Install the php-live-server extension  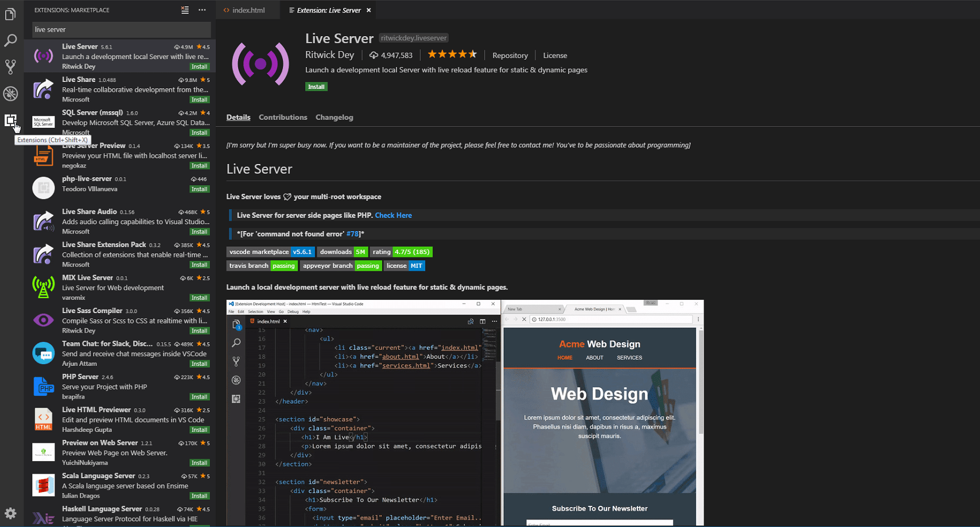pos(199,189)
